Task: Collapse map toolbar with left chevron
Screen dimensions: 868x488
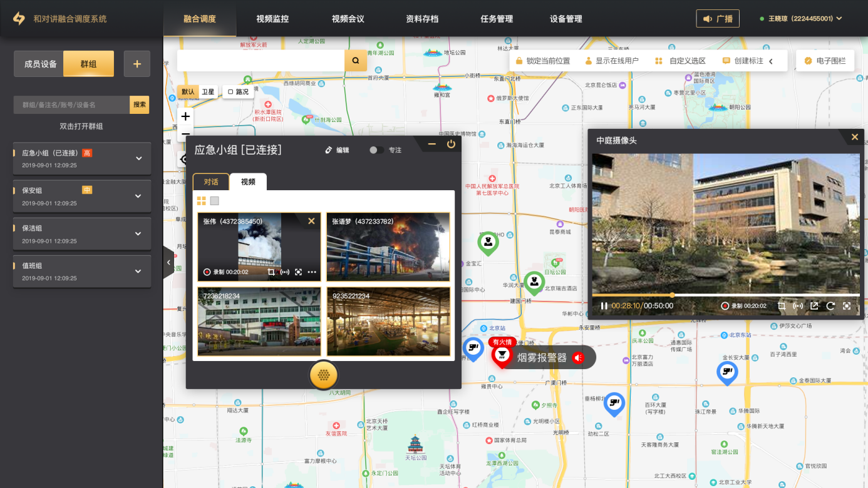Action: (771, 61)
